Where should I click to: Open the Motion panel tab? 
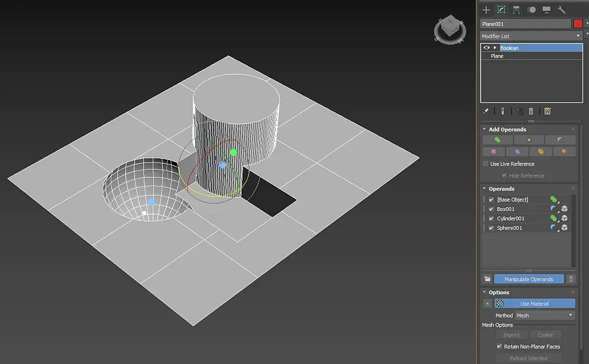click(531, 10)
